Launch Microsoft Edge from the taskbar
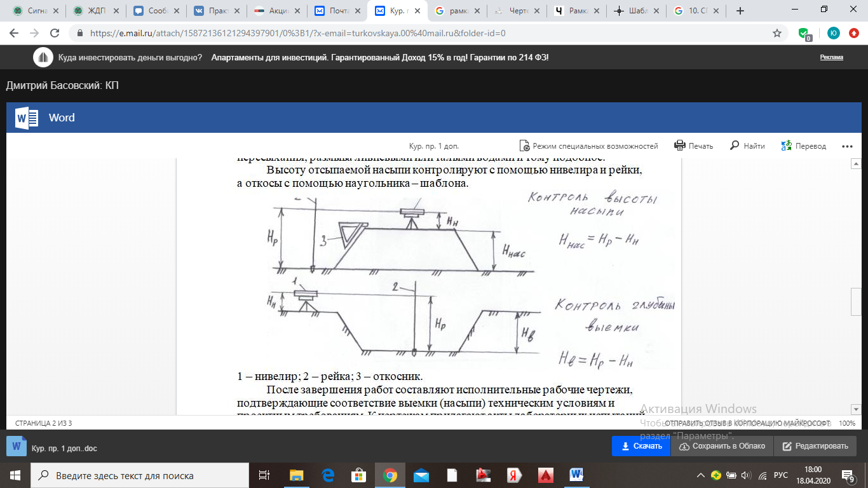Screen dimensions: 868x488 click(x=328, y=475)
